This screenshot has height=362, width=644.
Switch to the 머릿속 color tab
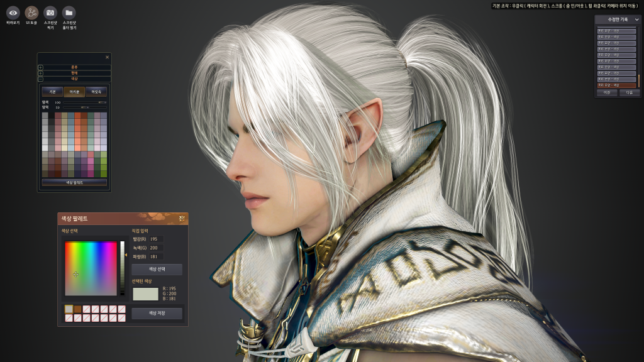tap(96, 92)
